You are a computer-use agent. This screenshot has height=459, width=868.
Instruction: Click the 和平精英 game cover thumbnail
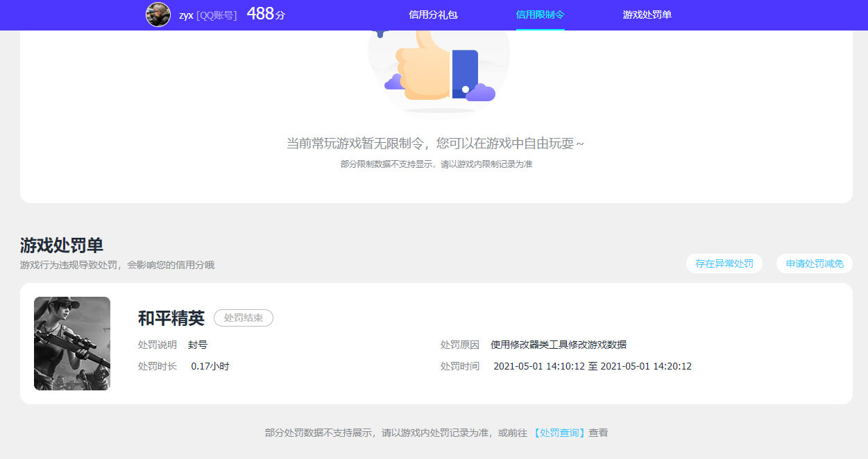(x=72, y=343)
